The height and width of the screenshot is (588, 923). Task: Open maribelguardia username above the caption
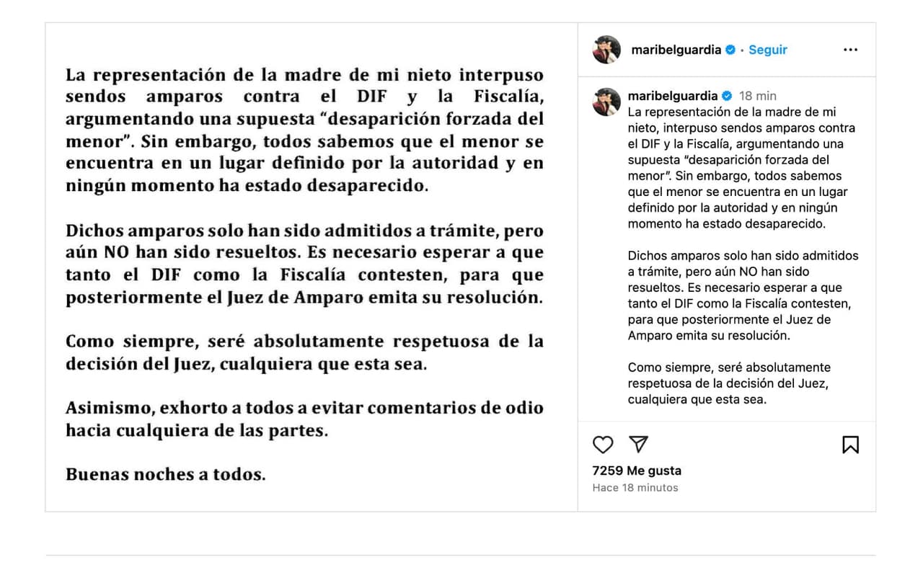click(x=673, y=96)
